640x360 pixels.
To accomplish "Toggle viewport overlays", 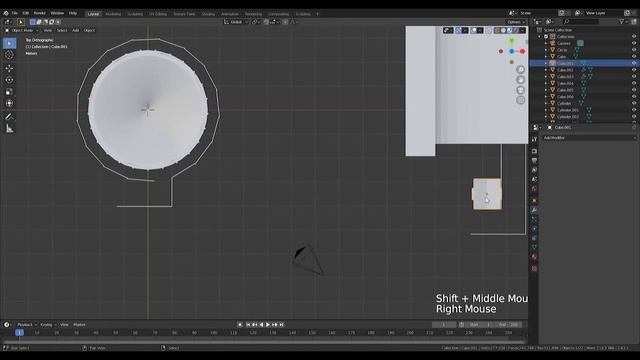I will (473, 30).
